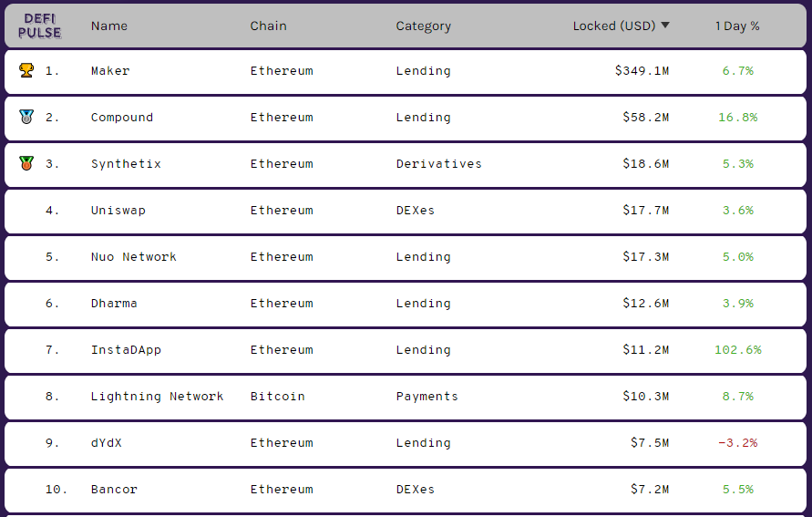Click the DeFi Pulse logo
This screenshot has width=812, height=517.
40,26
